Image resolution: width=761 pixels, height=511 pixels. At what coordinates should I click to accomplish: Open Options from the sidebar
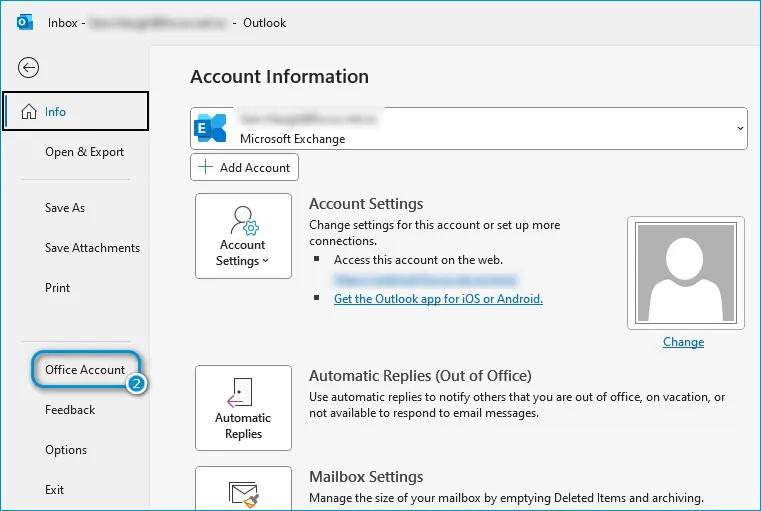click(x=66, y=450)
